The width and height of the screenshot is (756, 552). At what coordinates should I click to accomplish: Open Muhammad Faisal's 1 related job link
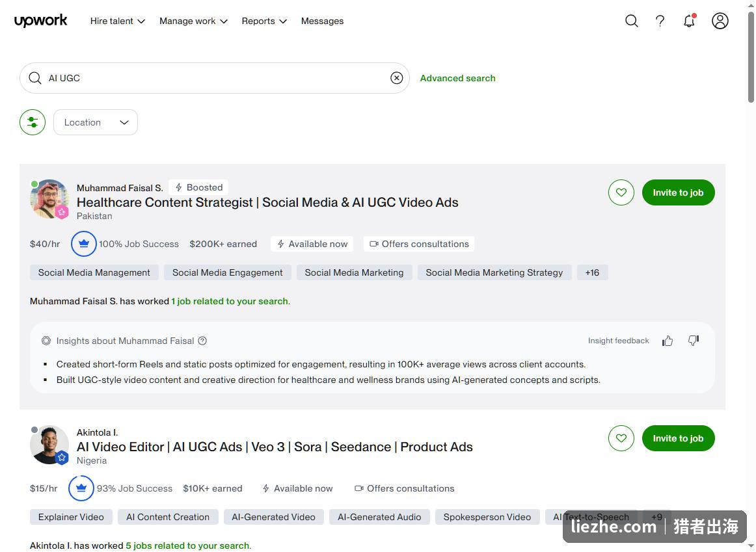(230, 302)
